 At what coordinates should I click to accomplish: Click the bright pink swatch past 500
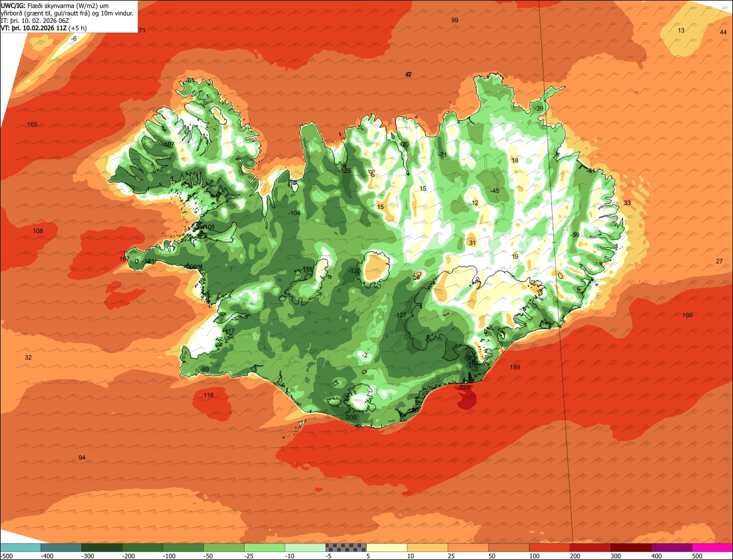[712, 547]
